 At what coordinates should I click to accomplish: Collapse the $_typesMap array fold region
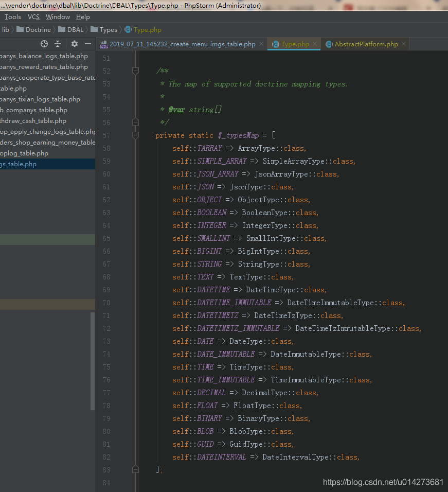point(135,135)
